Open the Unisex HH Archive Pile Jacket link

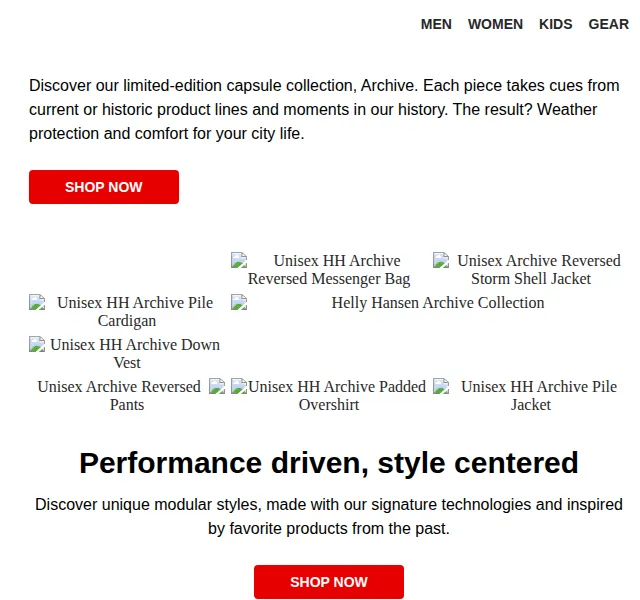tap(531, 396)
